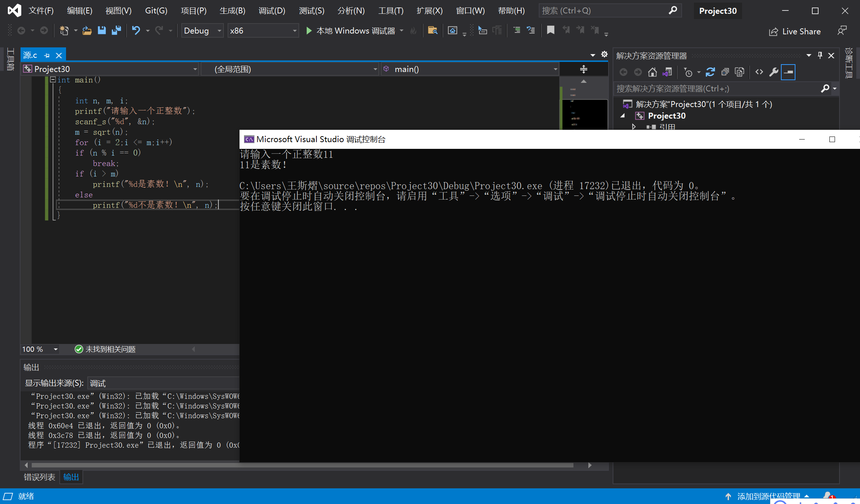Collapse the Project30 tree node
This screenshot has width=860, height=504.
pyautogui.click(x=623, y=116)
